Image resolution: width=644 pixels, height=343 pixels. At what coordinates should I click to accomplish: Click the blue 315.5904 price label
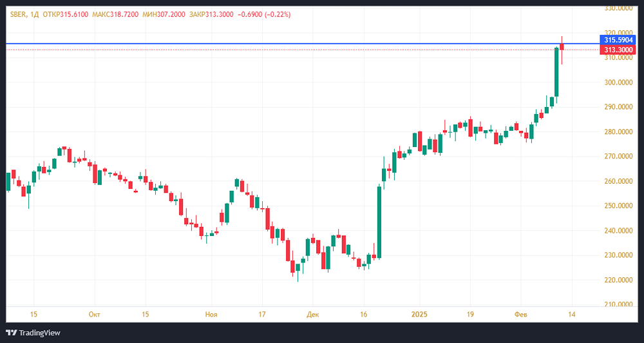[619, 40]
